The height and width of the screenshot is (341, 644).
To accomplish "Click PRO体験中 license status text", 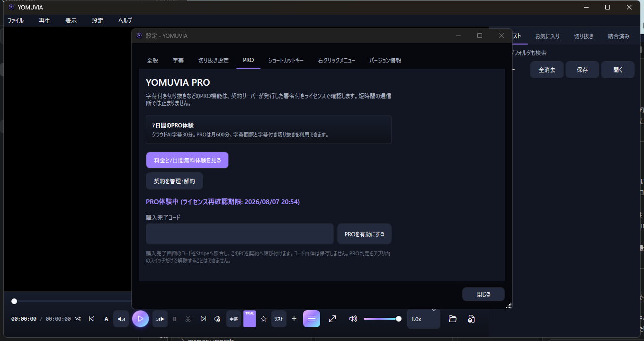I will click(x=223, y=202).
